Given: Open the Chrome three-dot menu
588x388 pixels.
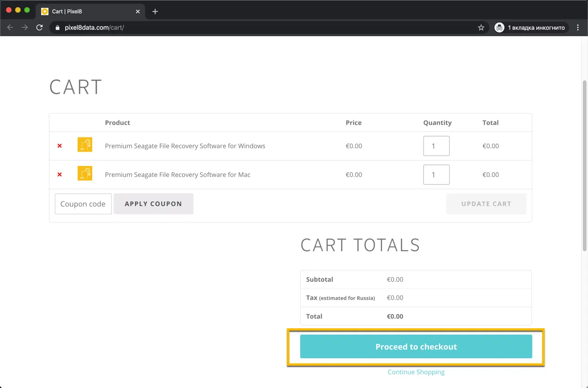Looking at the screenshot, I should [x=578, y=27].
